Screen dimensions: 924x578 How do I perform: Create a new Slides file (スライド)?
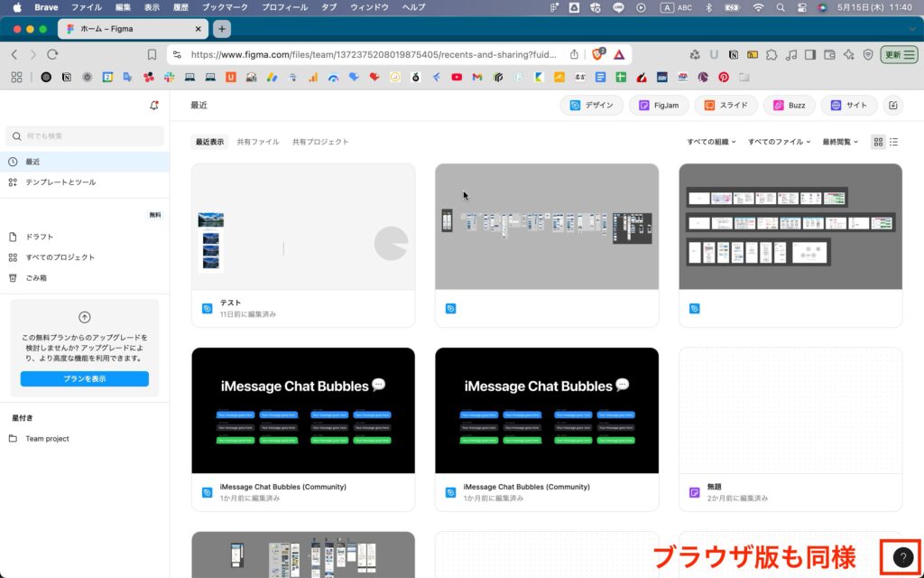(725, 105)
